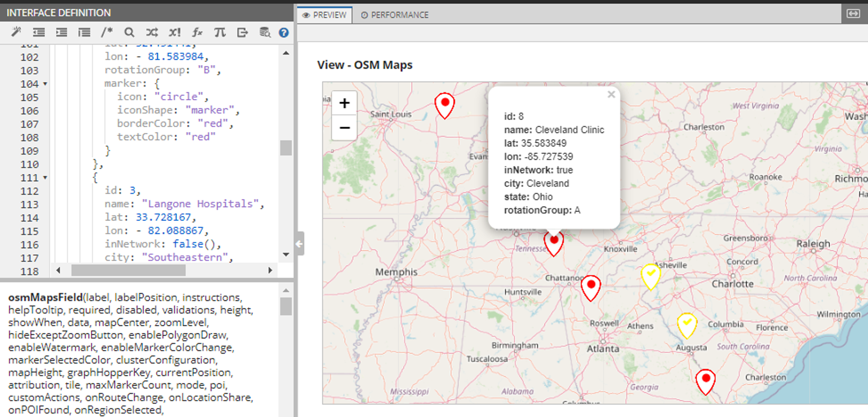Click the code editor scroll down arrow
The height and width of the screenshot is (417, 868).
click(286, 254)
